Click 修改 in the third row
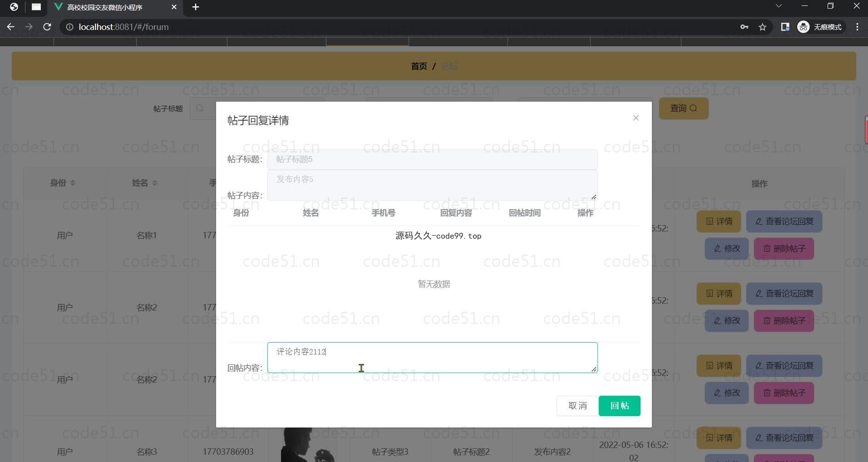This screenshot has width=868, height=462. tap(726, 393)
